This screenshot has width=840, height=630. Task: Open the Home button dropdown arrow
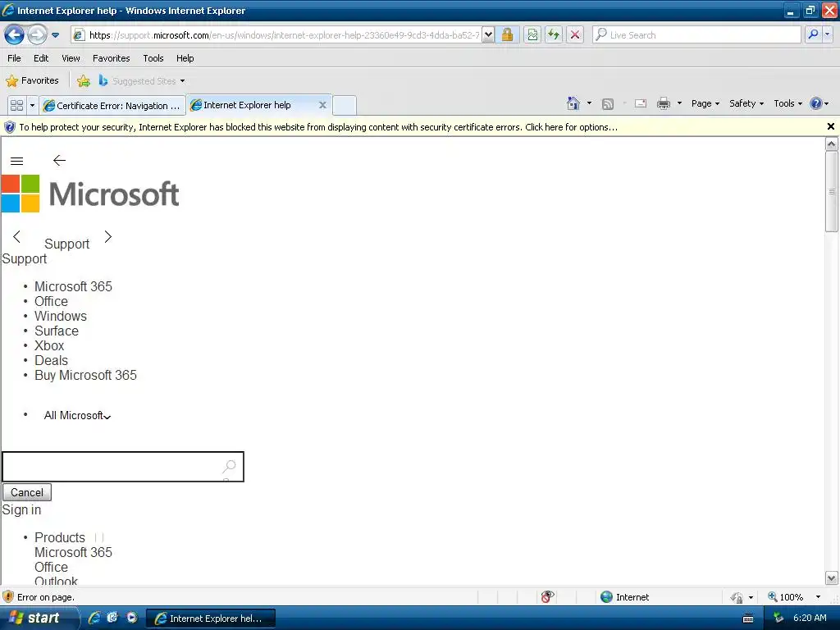pos(589,103)
